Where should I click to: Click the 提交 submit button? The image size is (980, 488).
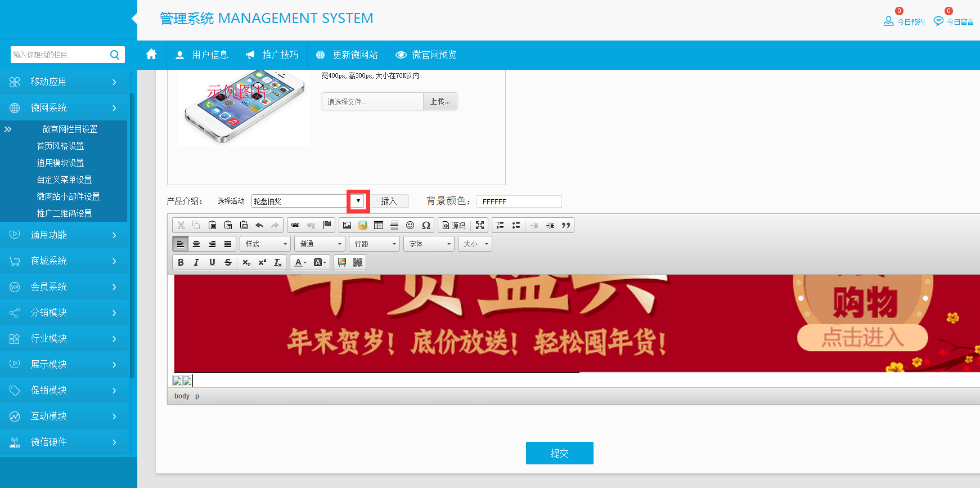point(559,453)
